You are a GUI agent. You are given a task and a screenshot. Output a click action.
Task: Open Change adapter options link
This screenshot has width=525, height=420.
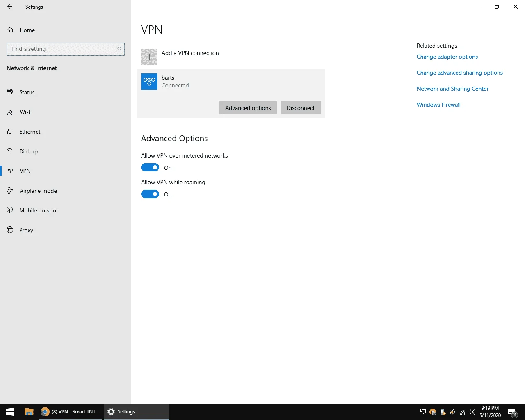pyautogui.click(x=447, y=57)
